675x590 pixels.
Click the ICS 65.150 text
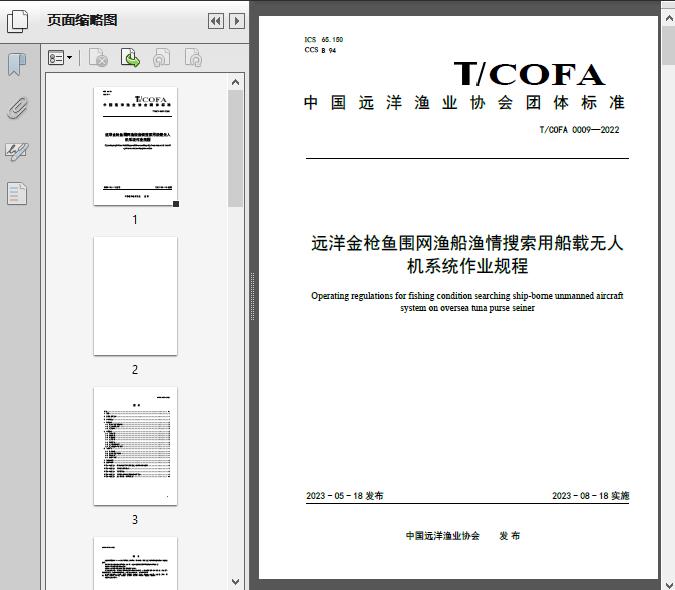tap(324, 40)
